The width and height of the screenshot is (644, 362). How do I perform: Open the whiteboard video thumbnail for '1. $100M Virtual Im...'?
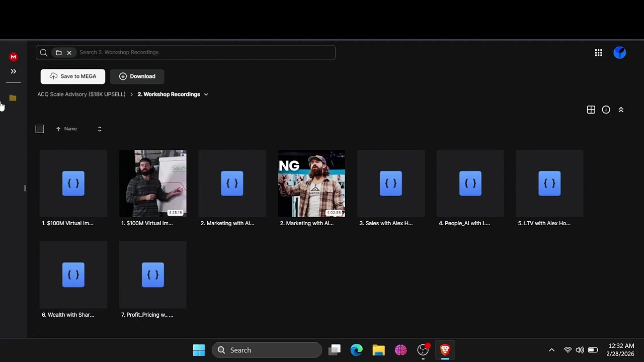pyautogui.click(x=153, y=184)
